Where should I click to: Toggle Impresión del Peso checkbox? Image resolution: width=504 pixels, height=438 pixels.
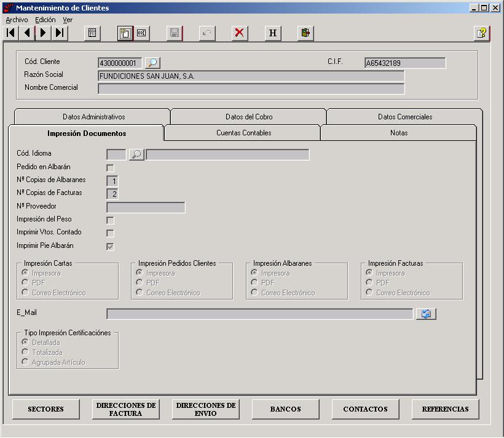tap(110, 220)
